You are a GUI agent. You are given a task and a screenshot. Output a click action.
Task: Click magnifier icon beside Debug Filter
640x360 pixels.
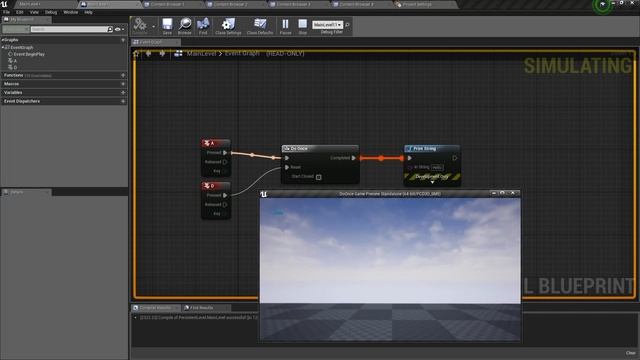click(x=347, y=25)
